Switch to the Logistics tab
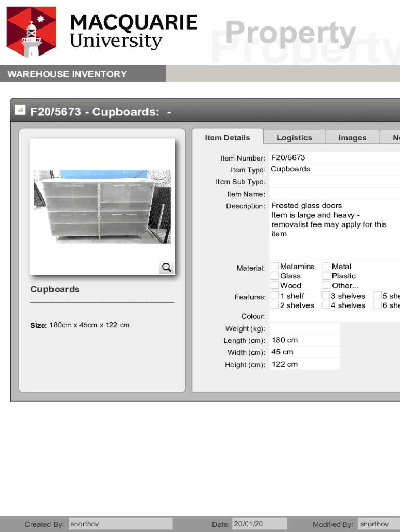Screen dimensions: 400x532 pyautogui.click(x=294, y=137)
